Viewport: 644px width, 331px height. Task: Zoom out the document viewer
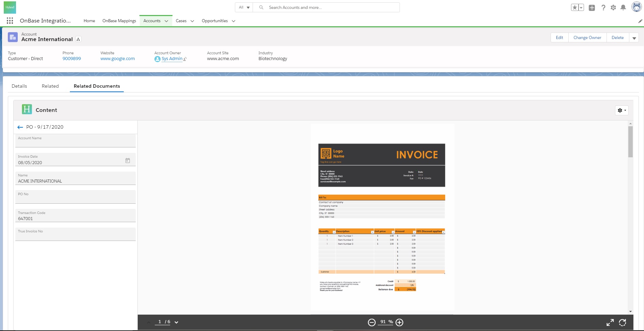click(372, 322)
